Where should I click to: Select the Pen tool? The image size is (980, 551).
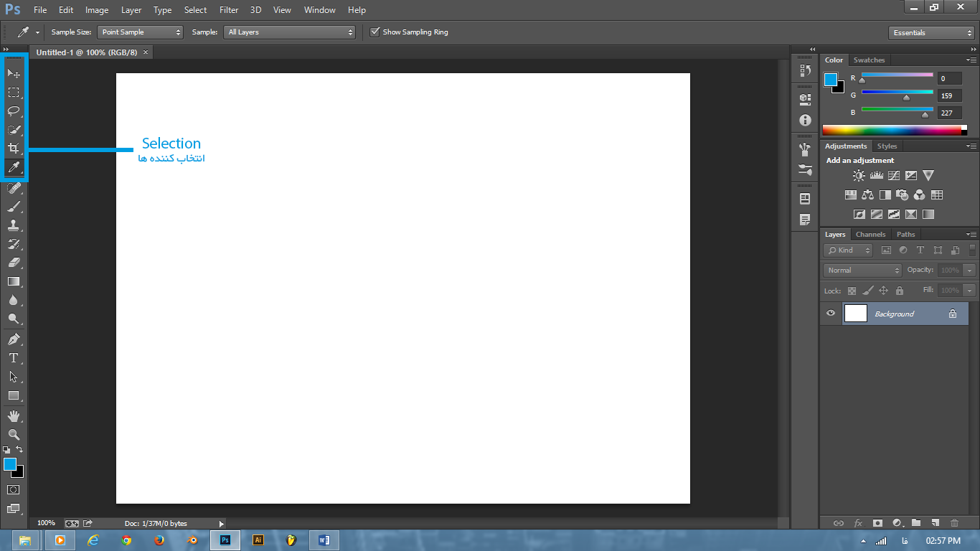pyautogui.click(x=14, y=339)
